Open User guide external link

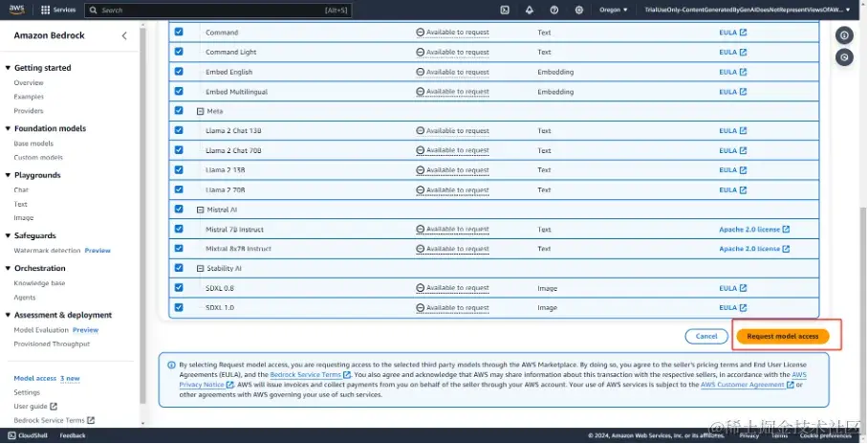click(34, 407)
